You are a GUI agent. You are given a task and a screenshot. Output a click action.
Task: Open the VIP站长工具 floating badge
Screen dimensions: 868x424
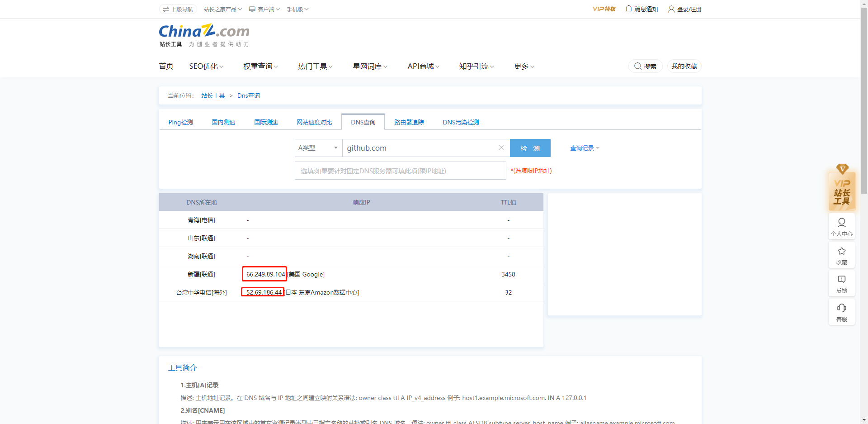[x=842, y=187]
